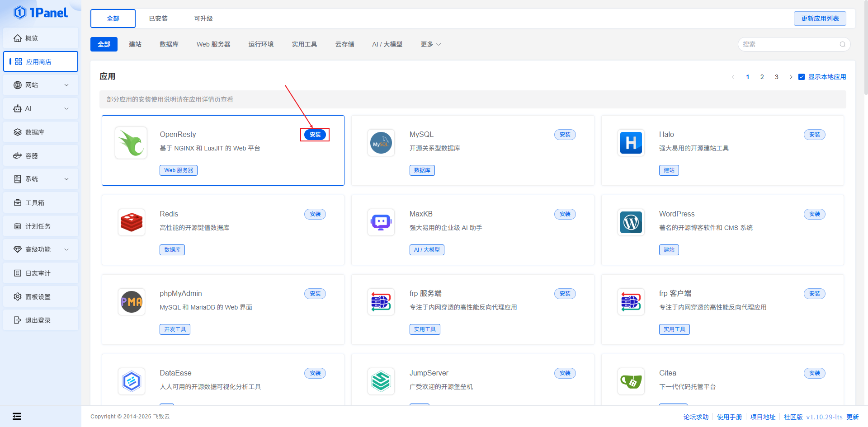The image size is (868, 427).
Task: Click the 工具箱 toolbox icon
Action: click(18, 202)
